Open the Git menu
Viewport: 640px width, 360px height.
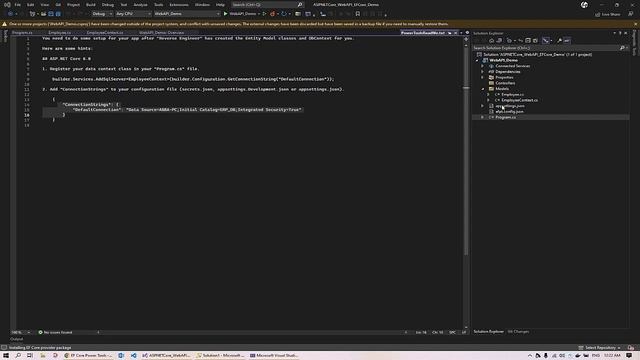[x=58, y=5]
